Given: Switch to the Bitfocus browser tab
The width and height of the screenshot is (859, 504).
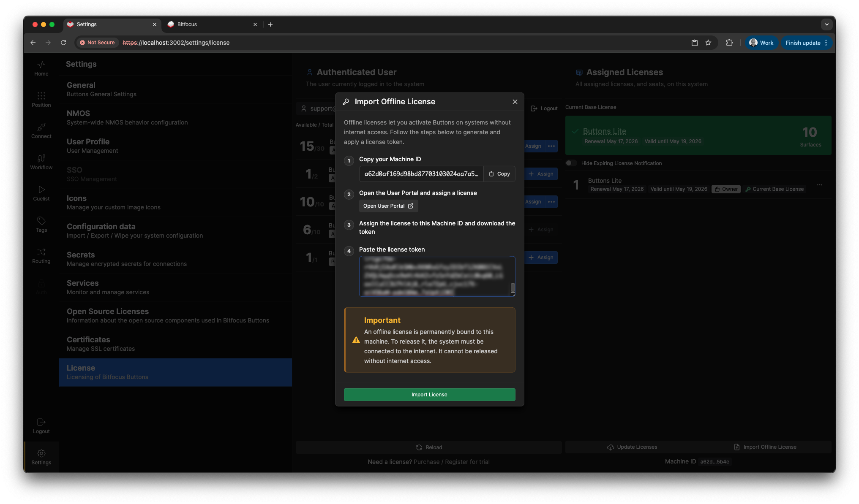Looking at the screenshot, I should point(211,24).
